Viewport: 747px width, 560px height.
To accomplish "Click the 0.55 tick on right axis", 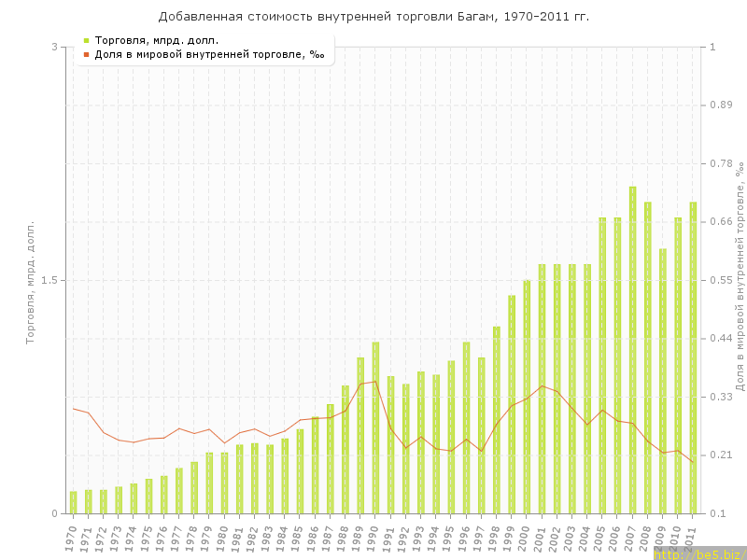I will [x=721, y=280].
